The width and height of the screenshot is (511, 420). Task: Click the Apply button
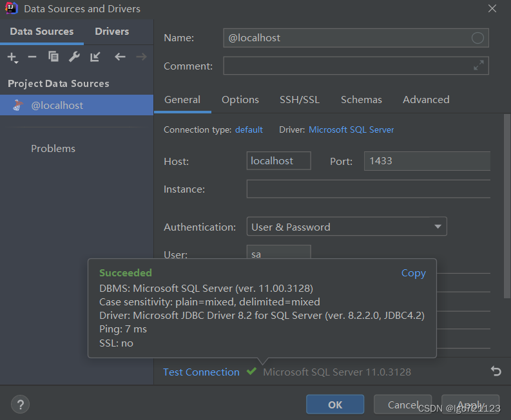[470, 405]
